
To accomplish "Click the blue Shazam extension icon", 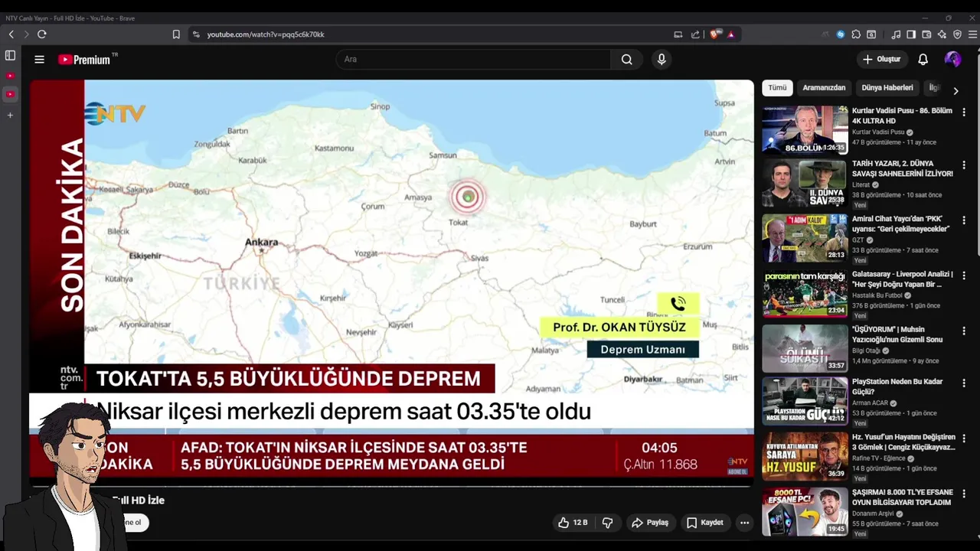I will (841, 34).
